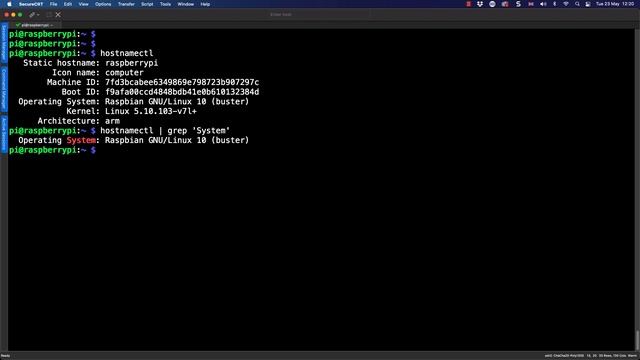Open the Options menu

coord(103,4)
